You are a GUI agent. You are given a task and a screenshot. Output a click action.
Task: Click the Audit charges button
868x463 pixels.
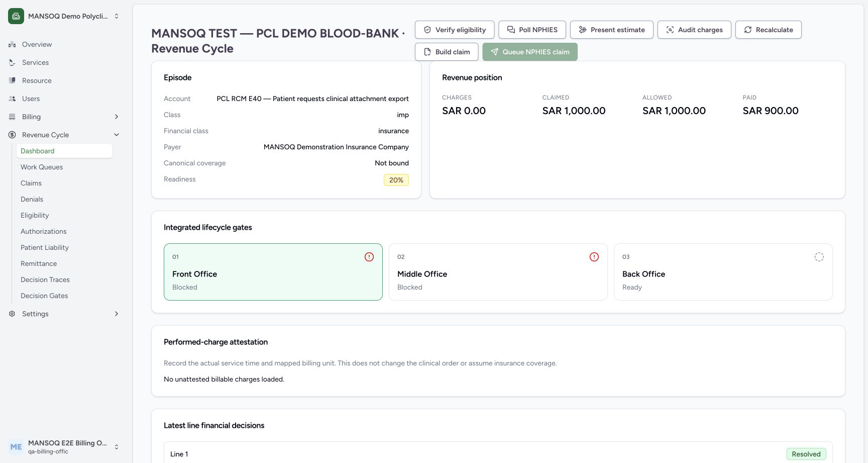pyautogui.click(x=694, y=30)
